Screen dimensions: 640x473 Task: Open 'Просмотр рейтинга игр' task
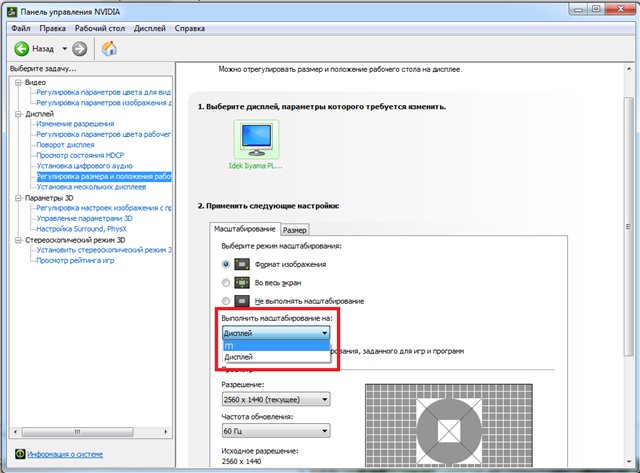click(75, 260)
